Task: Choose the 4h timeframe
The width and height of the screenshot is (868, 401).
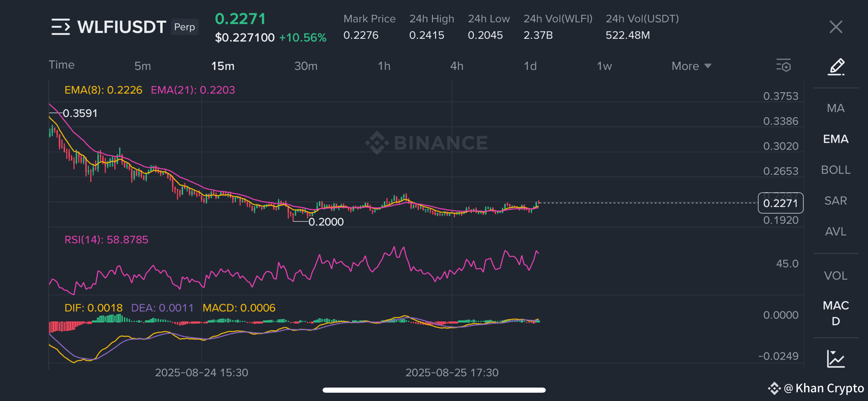Action: click(457, 66)
